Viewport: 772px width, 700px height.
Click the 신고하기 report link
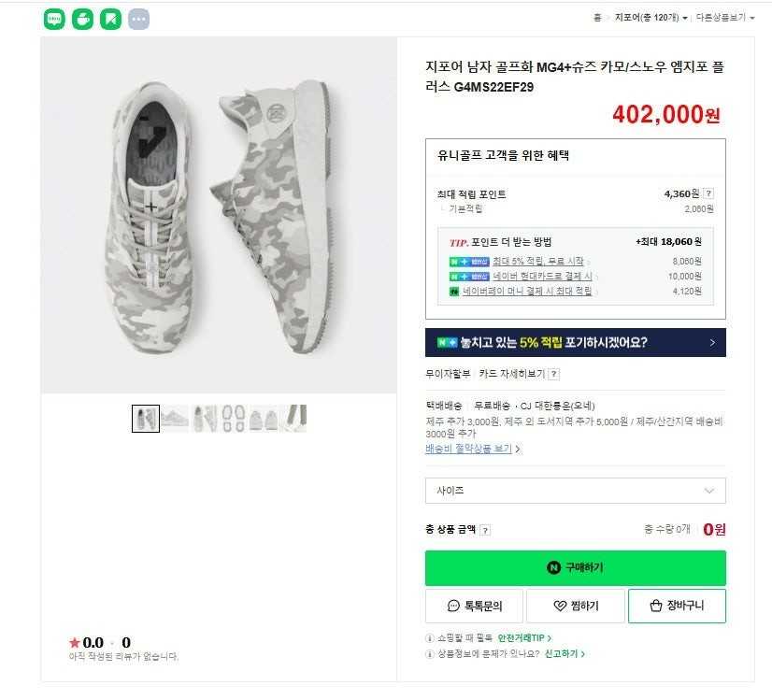(x=565, y=653)
